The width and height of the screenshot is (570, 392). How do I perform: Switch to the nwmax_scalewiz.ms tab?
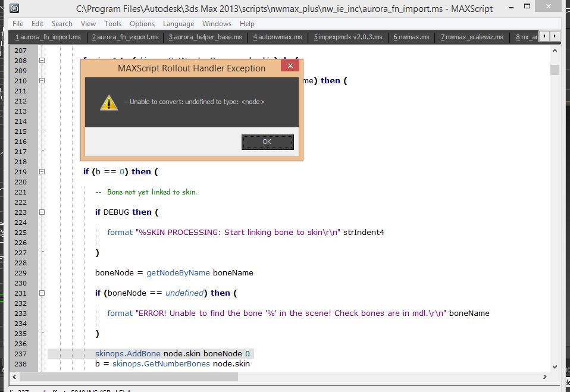pos(472,37)
